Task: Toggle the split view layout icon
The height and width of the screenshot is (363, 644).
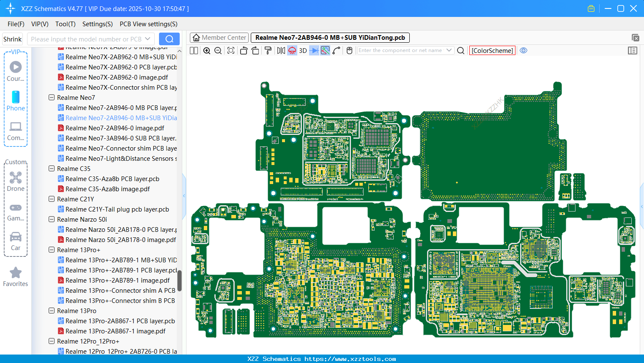Action: [x=194, y=50]
